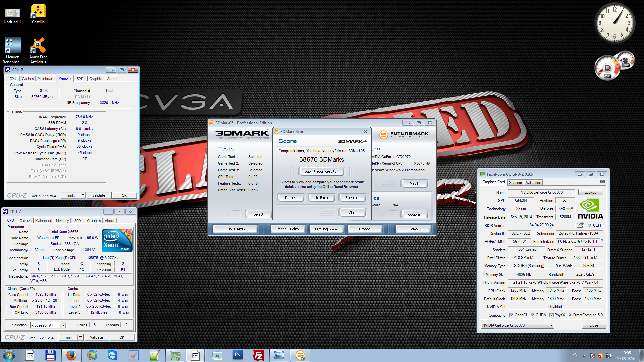Open GPU-Z taskbar button with shield
Image resolution: width=644 pixels, height=362 pixels.
click(175, 355)
